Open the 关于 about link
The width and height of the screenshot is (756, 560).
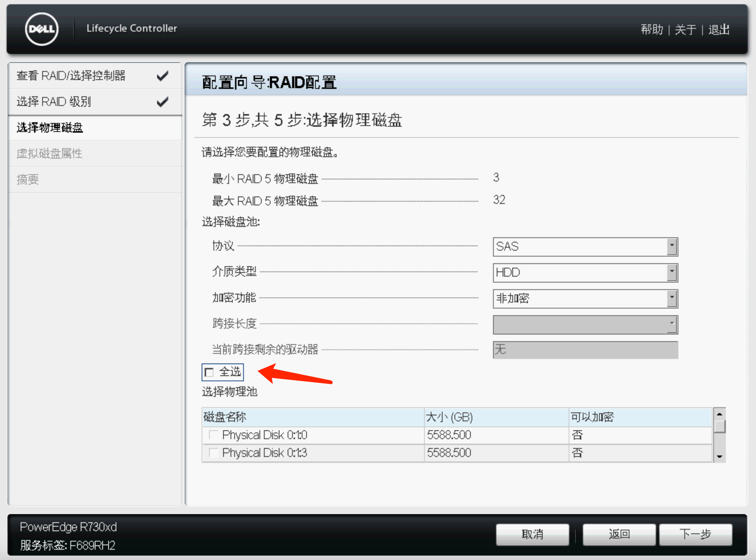click(x=685, y=30)
